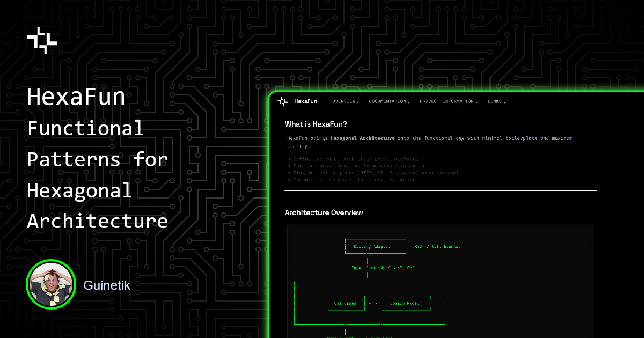The height and width of the screenshot is (338, 644).
Task: Select the OVERVIEW menu item
Action: tap(344, 101)
